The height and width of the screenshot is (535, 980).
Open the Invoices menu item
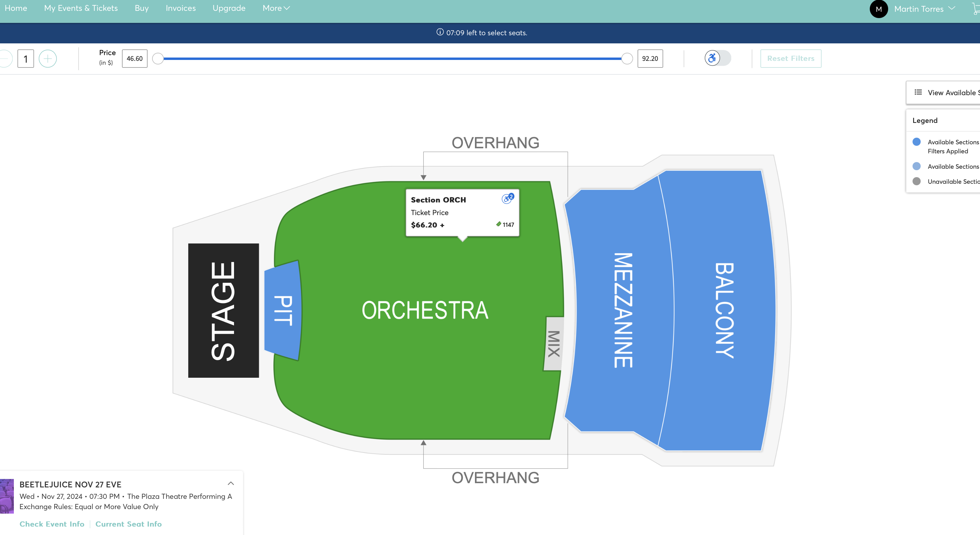(180, 8)
